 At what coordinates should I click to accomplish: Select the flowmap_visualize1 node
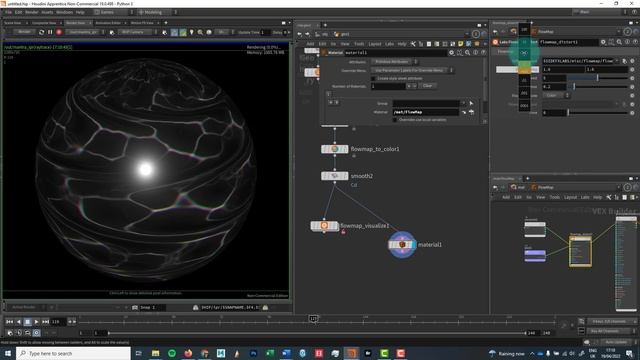point(324,226)
